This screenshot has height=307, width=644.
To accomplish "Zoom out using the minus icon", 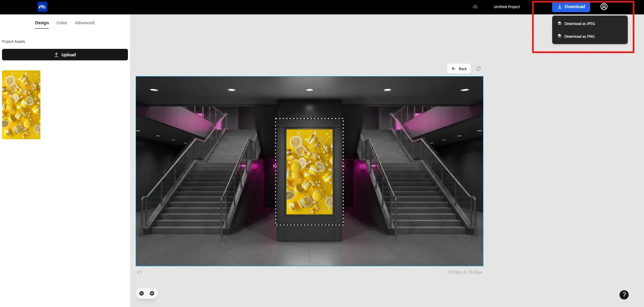I will pos(142,293).
